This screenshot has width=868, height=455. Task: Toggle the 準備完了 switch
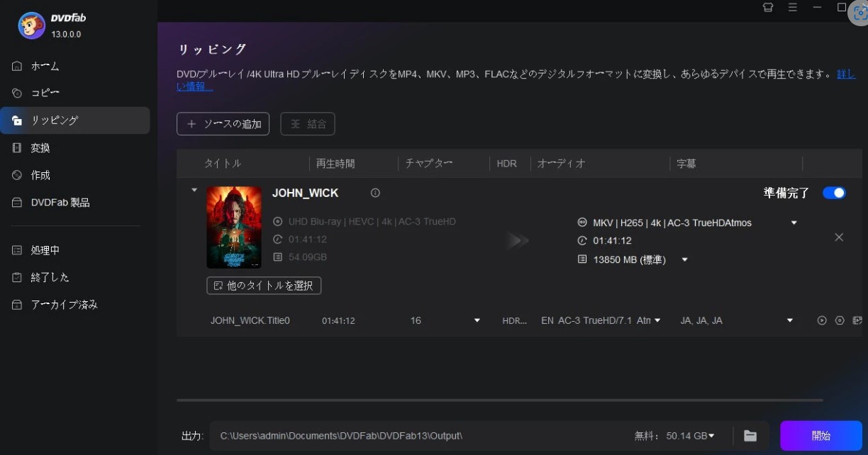[x=834, y=193]
